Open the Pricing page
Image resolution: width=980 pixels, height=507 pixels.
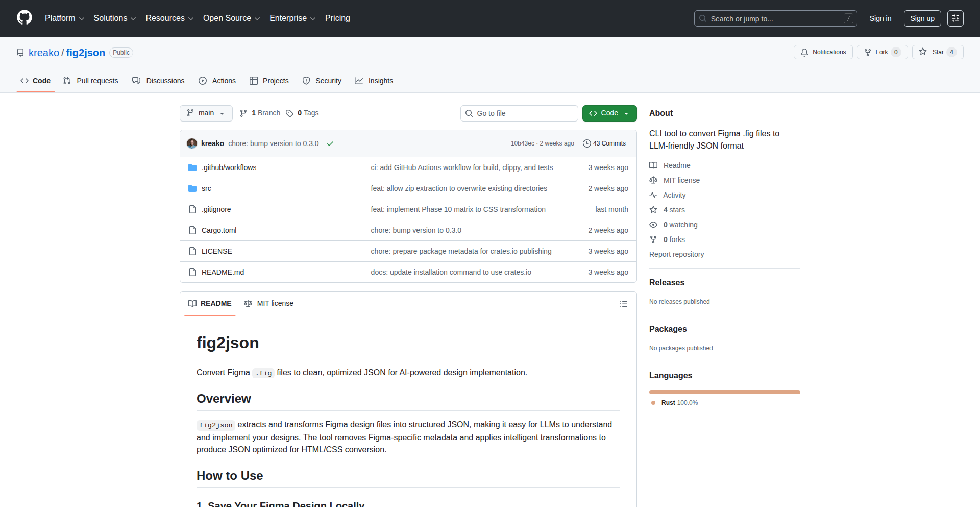(337, 18)
